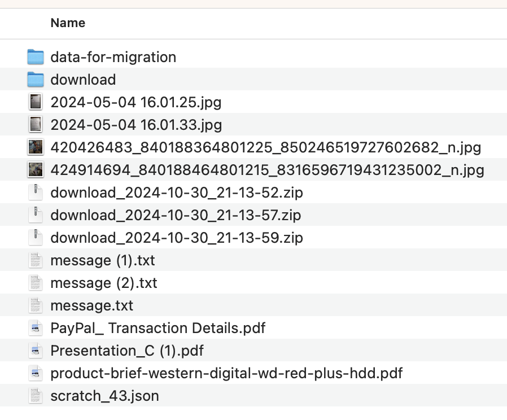Click the zip icon for download_2024-10-30_21-13-52.zip
Viewport: 507px width, 420px height.
pyautogui.click(x=36, y=193)
